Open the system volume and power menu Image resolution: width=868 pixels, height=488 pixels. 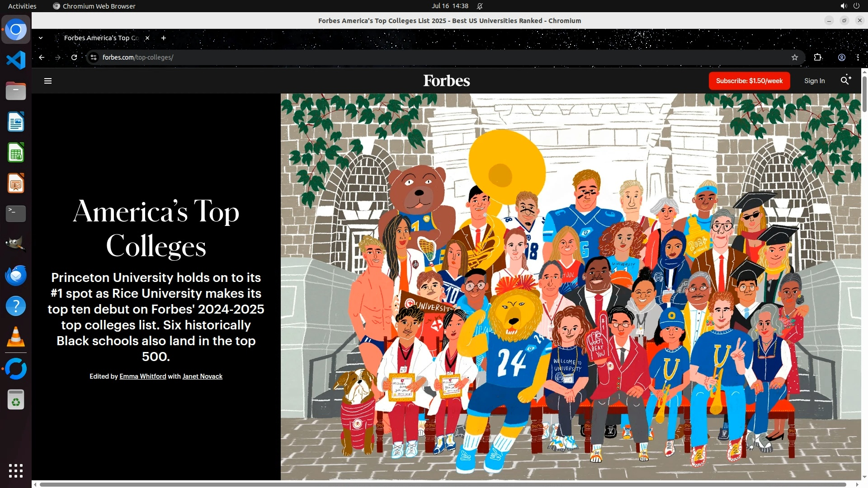(x=850, y=6)
